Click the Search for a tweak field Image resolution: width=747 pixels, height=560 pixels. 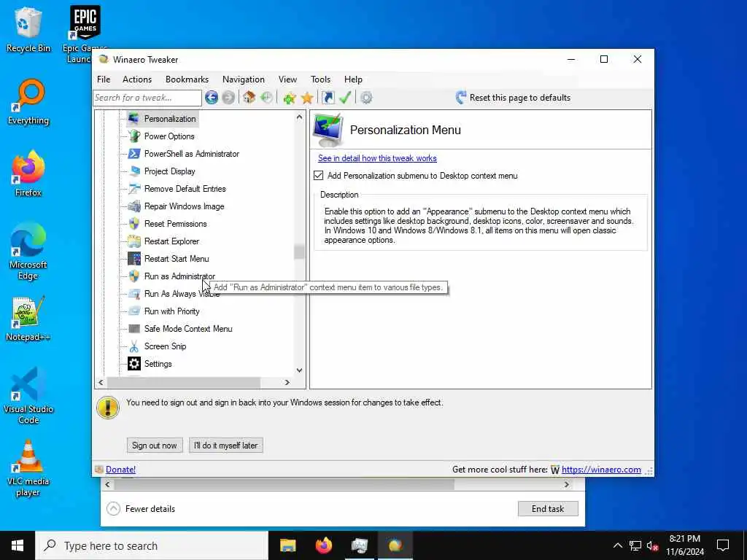point(147,98)
